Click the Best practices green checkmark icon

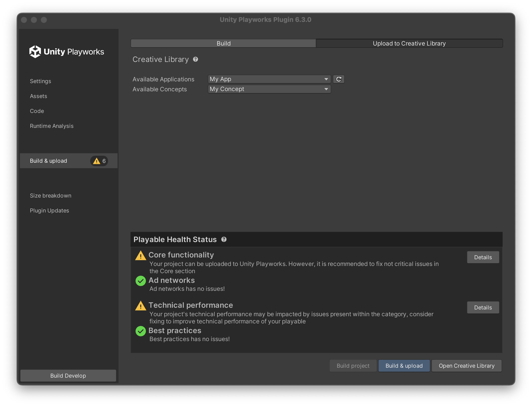pos(140,331)
